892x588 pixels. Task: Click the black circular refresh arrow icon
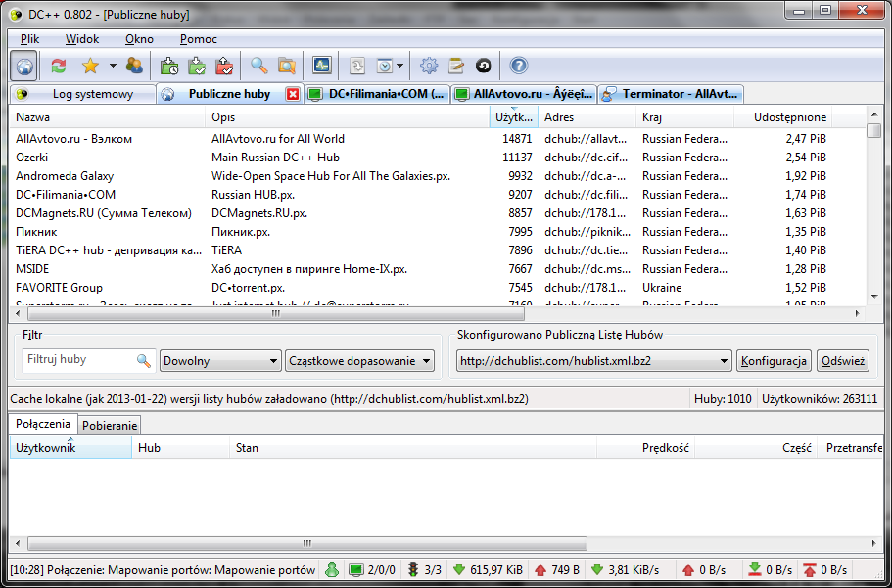[x=483, y=66]
